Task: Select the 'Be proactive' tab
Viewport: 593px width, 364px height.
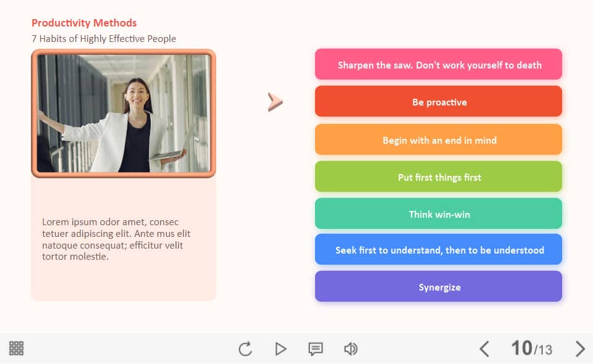Action: [x=439, y=102]
